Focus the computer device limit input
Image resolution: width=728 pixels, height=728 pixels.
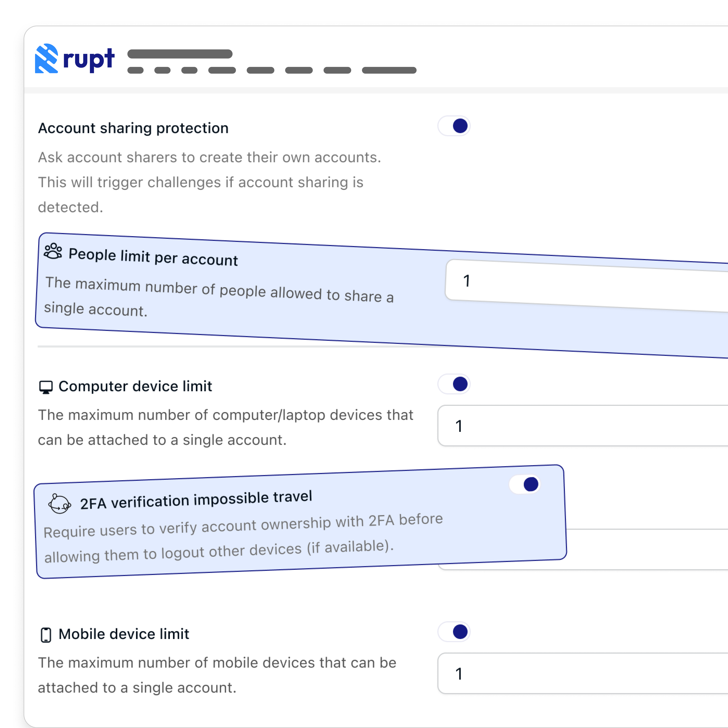pyautogui.click(x=582, y=426)
